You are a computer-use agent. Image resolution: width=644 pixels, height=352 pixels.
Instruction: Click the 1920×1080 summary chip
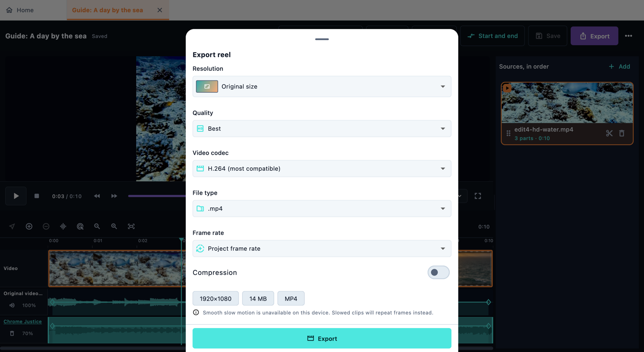(216, 298)
